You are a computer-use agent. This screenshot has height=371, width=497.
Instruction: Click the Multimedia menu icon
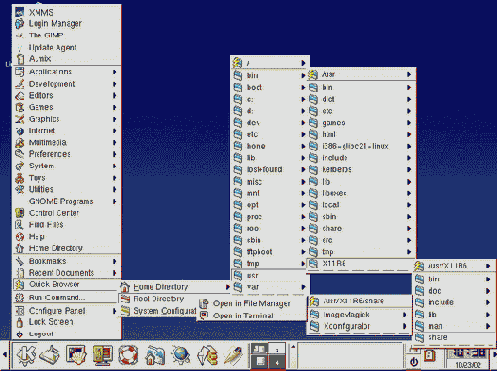[x=20, y=143]
